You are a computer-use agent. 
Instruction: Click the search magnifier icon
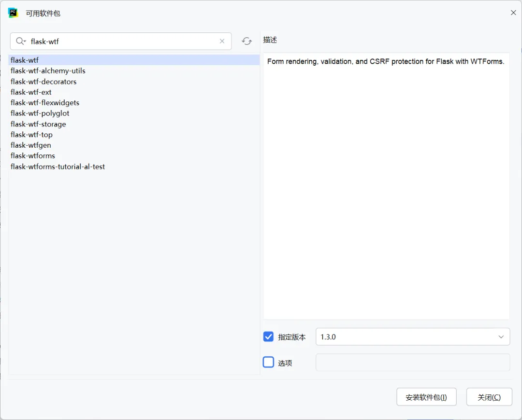pos(21,41)
